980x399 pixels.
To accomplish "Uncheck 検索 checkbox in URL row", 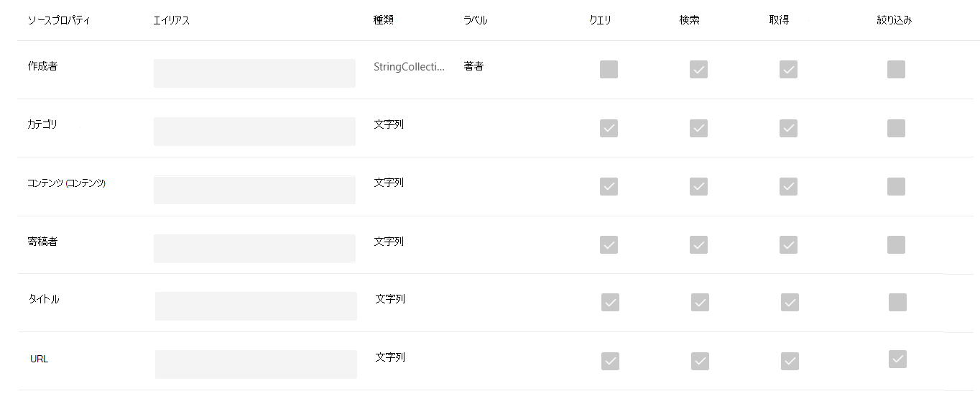I will [700, 361].
